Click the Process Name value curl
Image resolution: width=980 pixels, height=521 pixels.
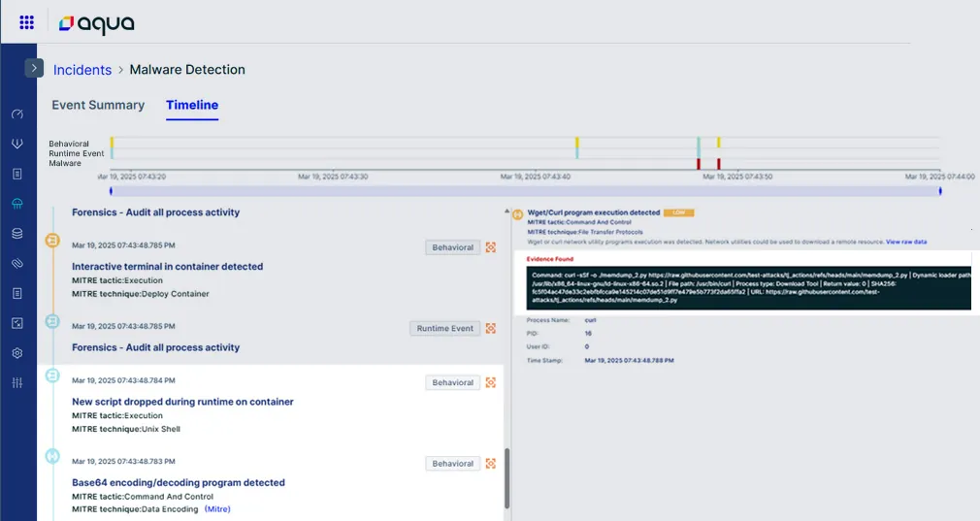coord(590,320)
